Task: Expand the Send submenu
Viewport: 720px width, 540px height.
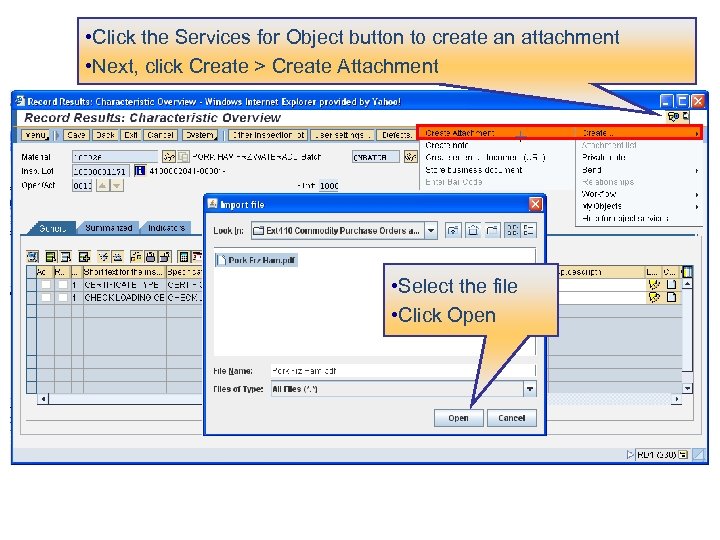Action: point(639,170)
